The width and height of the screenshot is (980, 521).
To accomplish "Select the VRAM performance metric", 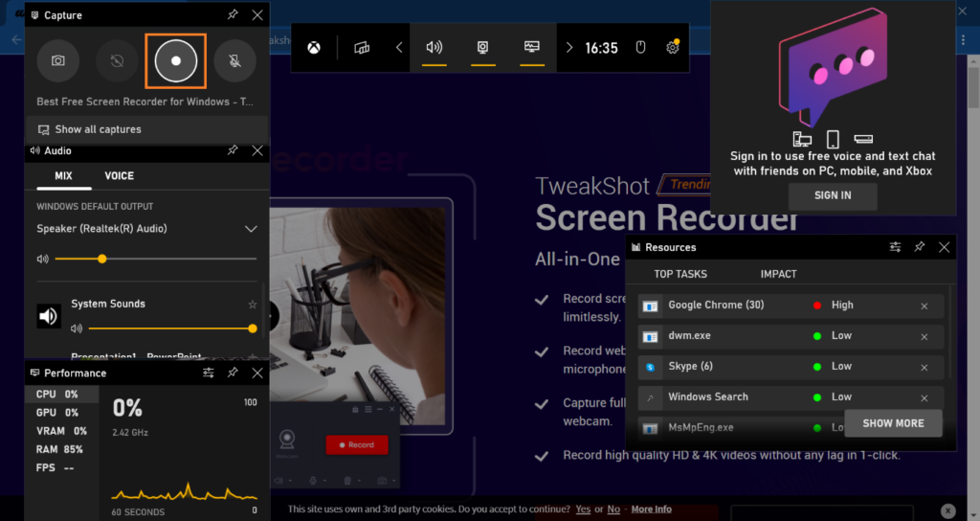I will coord(61,431).
